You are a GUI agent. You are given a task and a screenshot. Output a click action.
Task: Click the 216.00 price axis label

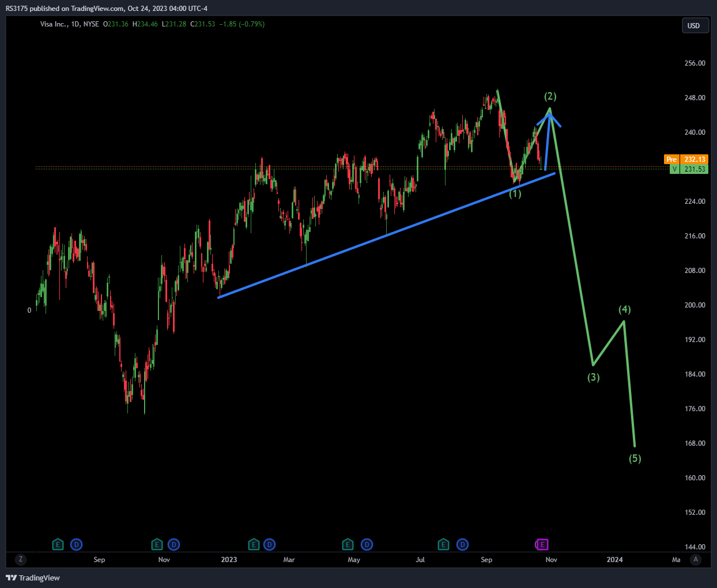[x=695, y=236]
